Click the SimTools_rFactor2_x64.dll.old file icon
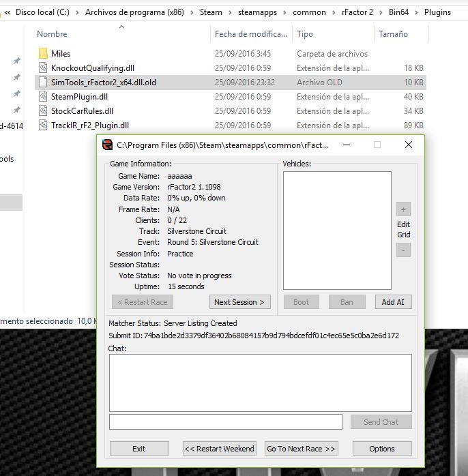This screenshot has width=468, height=476. [x=43, y=82]
